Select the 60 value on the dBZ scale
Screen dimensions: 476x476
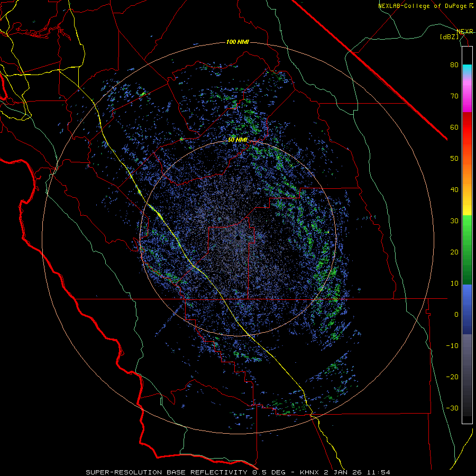click(454, 127)
